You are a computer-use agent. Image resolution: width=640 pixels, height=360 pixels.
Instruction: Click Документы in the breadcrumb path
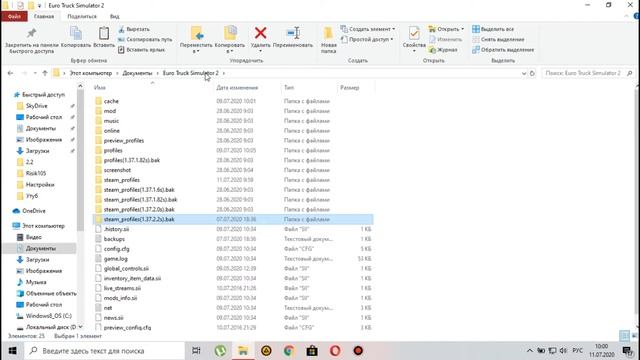137,73
